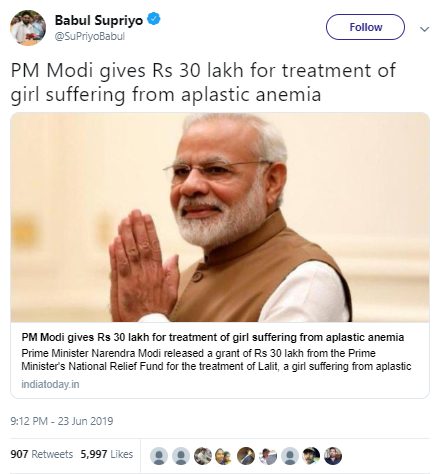The image size is (440, 474).
Task: Open the fourth liker's avatar photo
Action: 224,456
